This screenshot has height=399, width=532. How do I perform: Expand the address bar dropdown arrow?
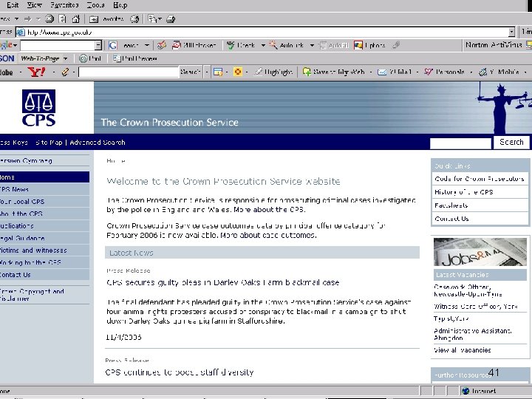(x=511, y=33)
